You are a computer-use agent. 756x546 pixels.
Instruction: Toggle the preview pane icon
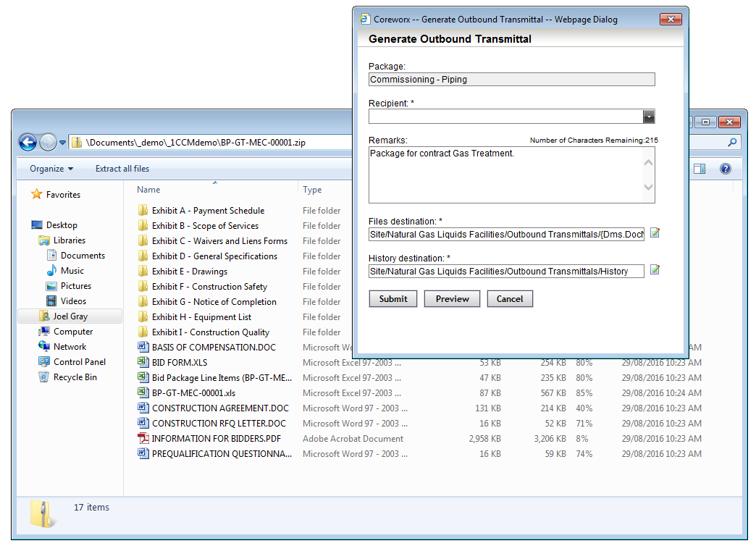pos(700,169)
